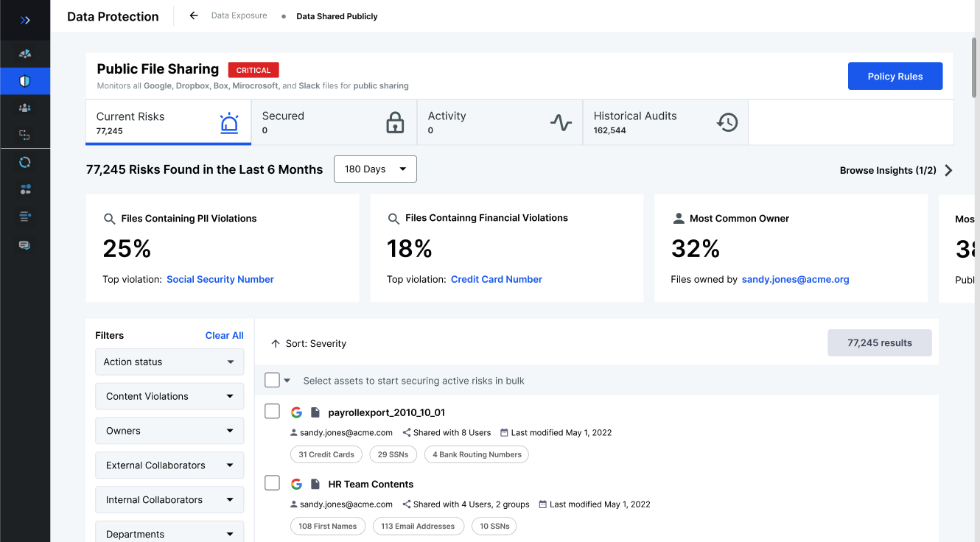Expand the Content Violations filter

pos(169,396)
